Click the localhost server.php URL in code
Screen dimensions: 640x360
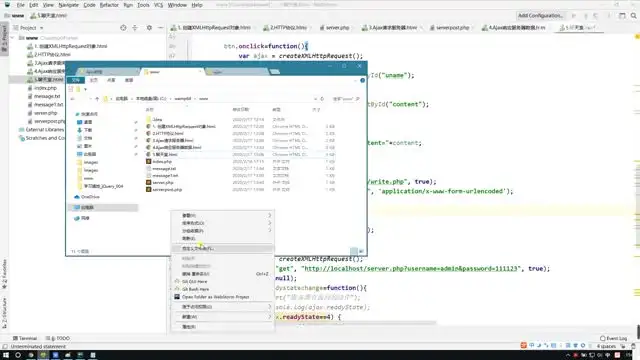411,269
